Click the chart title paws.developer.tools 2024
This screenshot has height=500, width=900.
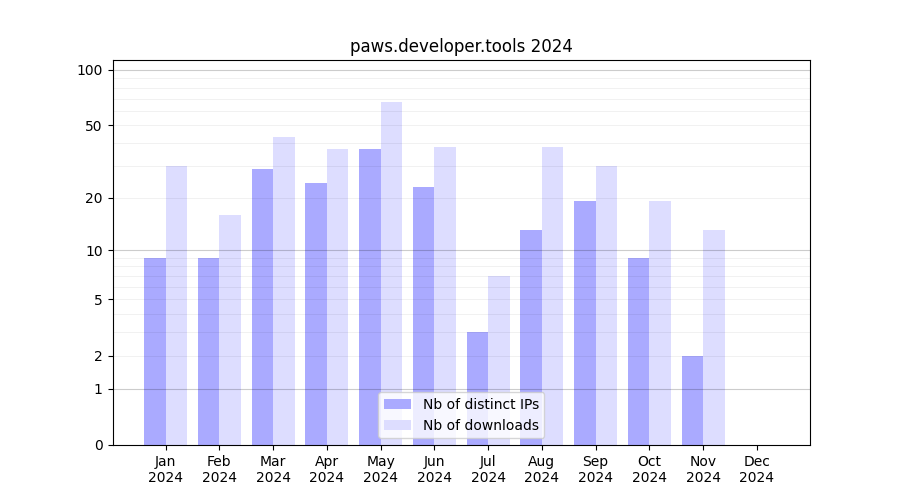[x=461, y=46]
